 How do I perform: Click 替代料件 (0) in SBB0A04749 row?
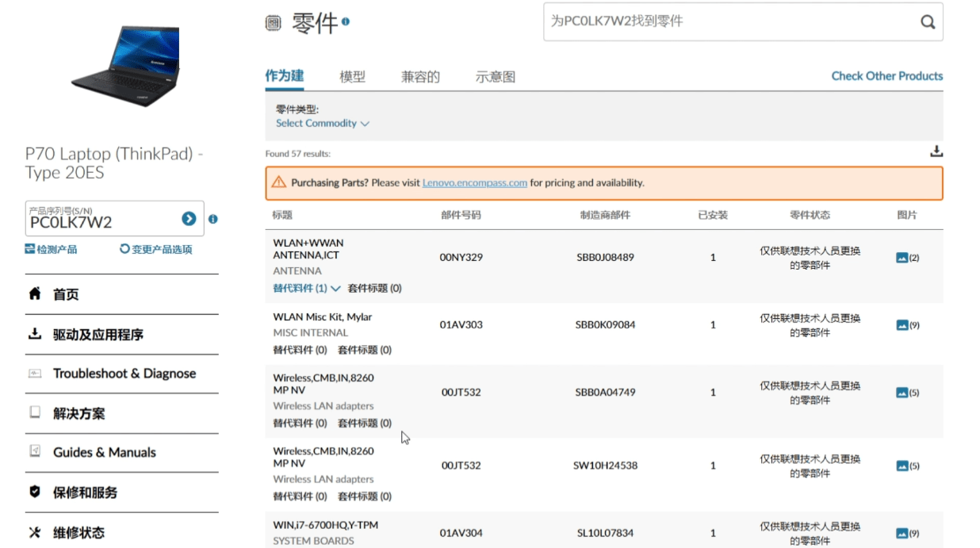coord(301,423)
